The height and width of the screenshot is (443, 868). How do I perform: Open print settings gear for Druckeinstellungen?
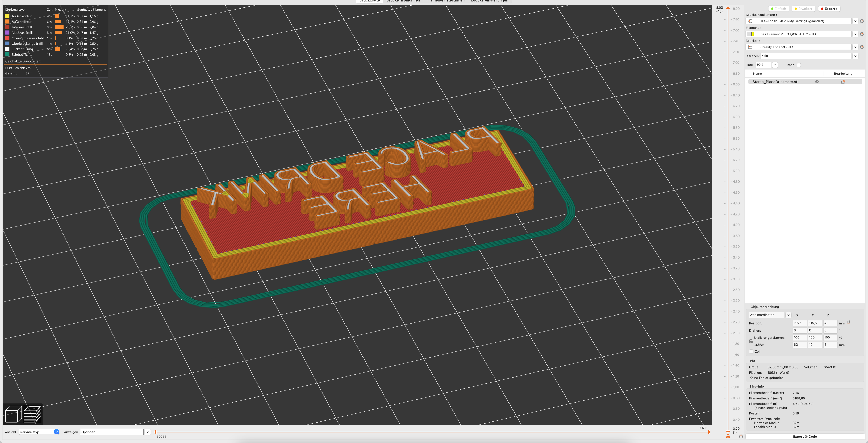pos(862,21)
